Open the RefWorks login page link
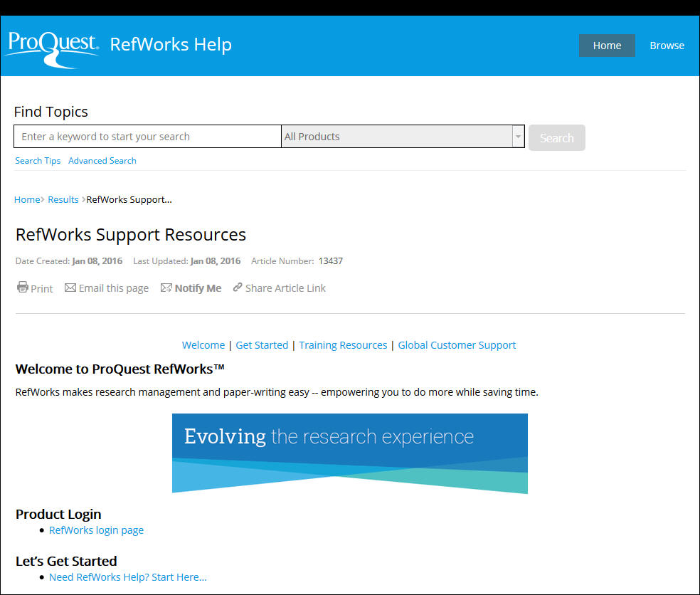This screenshot has width=700, height=595. 96,530
